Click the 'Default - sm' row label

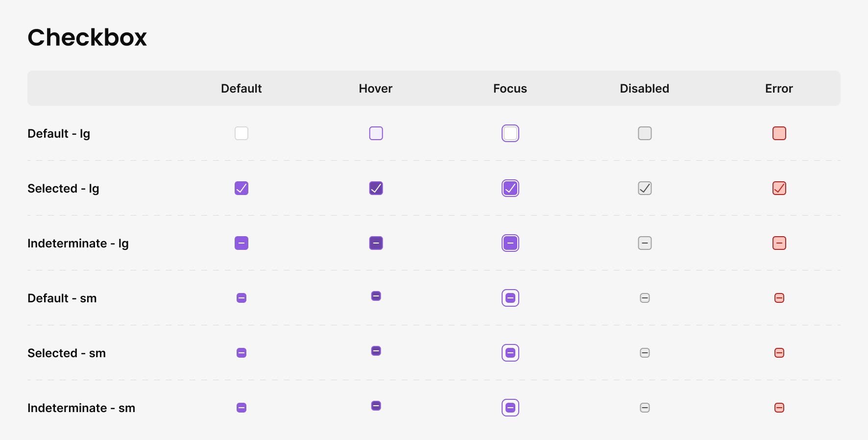pyautogui.click(x=62, y=298)
